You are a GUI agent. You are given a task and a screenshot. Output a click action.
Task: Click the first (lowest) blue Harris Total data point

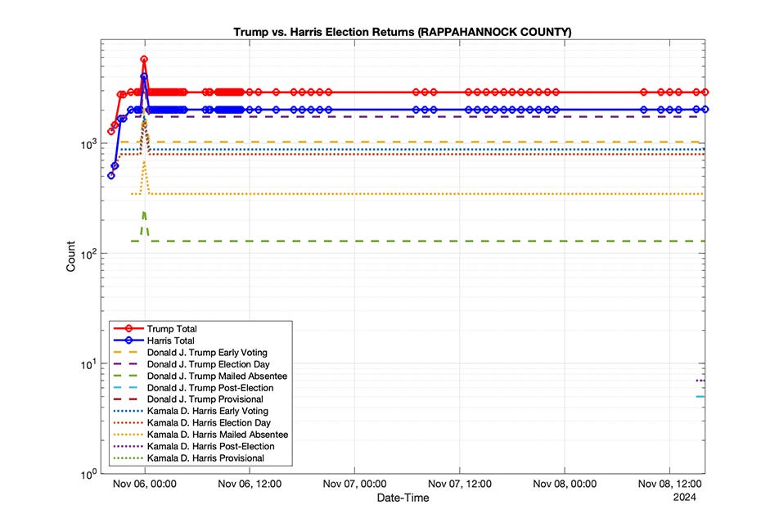[x=111, y=175]
